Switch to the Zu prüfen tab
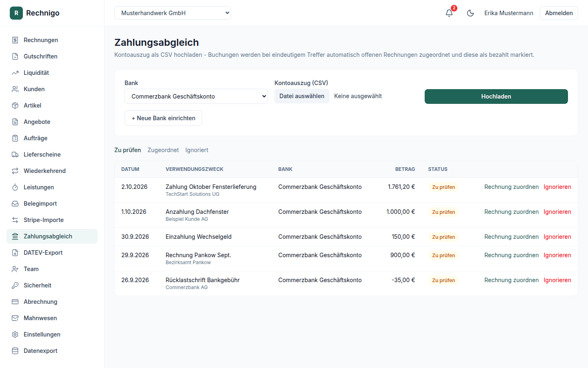 click(127, 150)
